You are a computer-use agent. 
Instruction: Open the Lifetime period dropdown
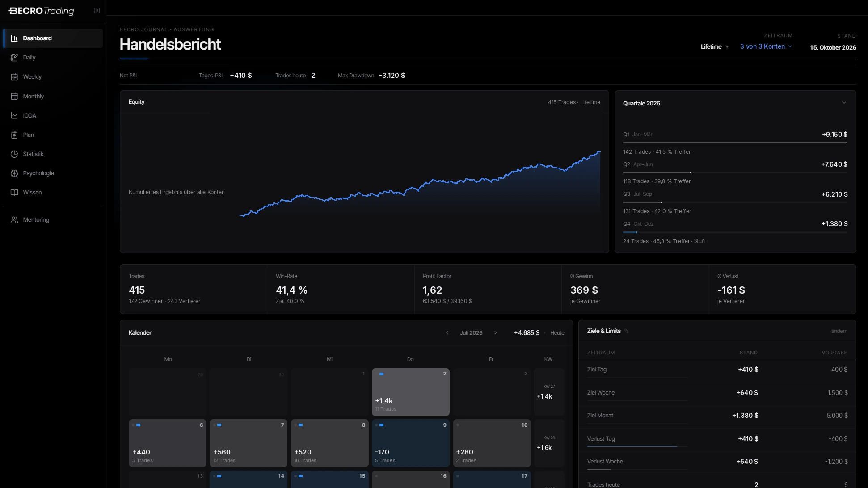click(715, 47)
